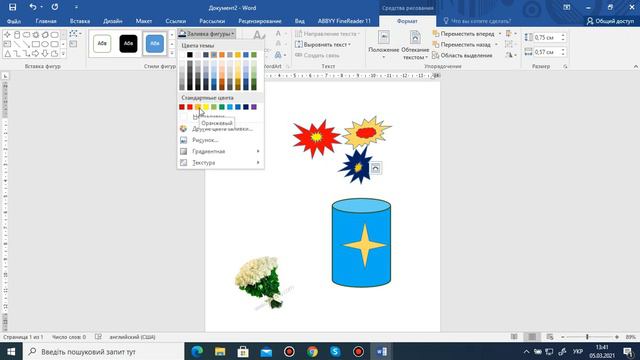640x360 pixels.
Task: Pick yellow standard color swatch
Action: tap(206, 107)
